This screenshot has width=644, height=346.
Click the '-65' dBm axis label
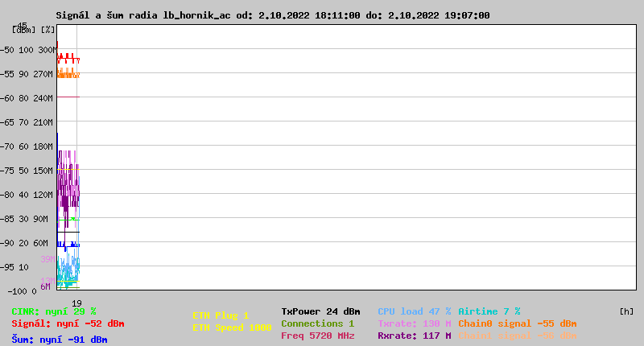tap(7, 123)
